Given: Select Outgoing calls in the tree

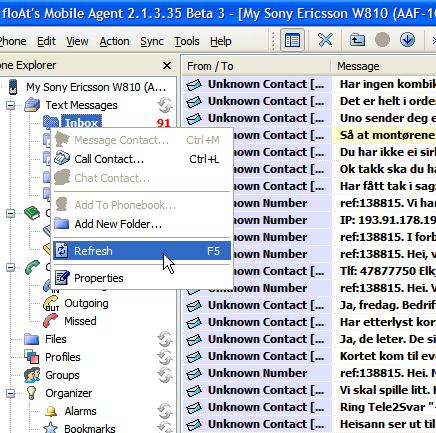Looking at the screenshot, I should click(86, 303).
